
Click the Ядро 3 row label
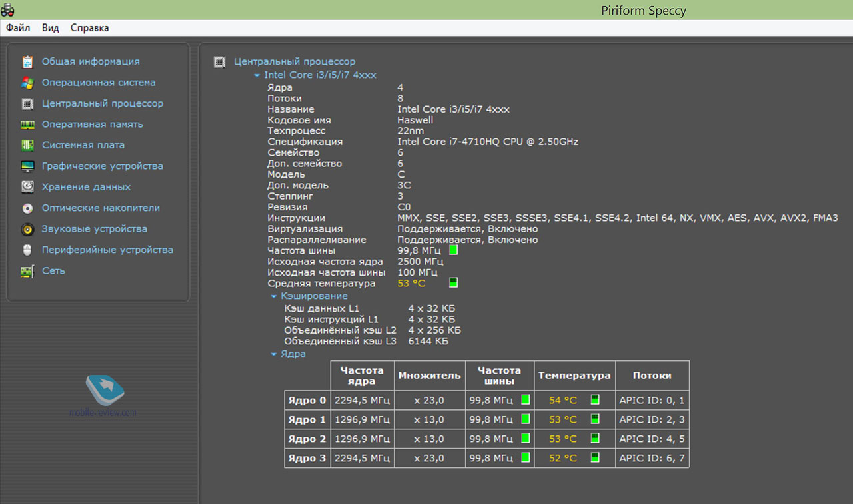click(307, 458)
